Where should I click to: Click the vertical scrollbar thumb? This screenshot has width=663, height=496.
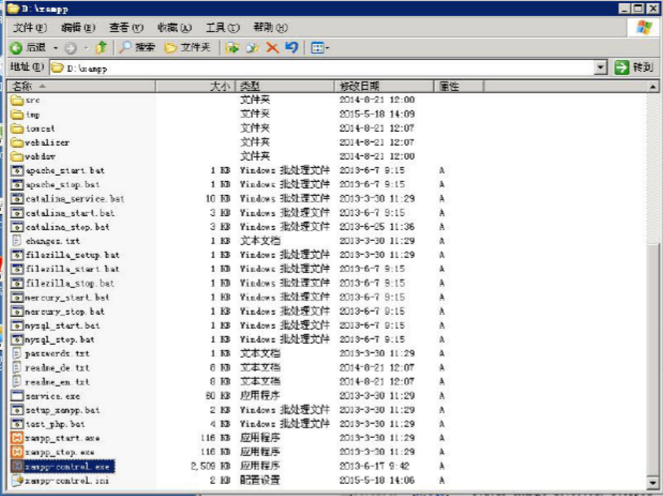(x=653, y=359)
